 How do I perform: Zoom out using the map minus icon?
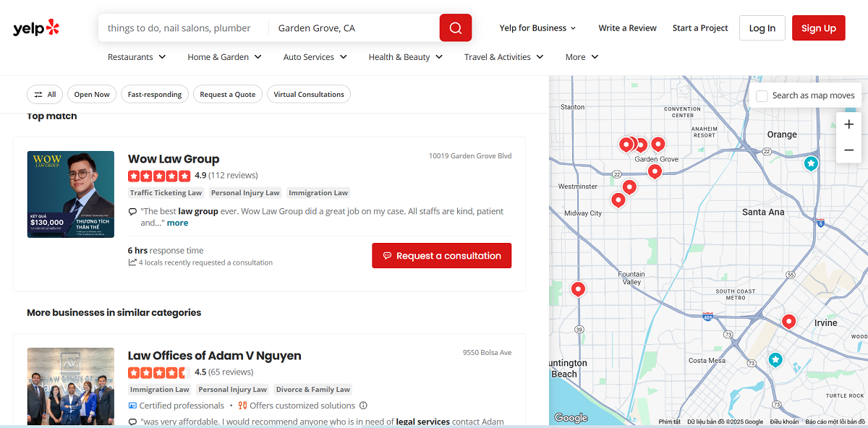[x=848, y=150]
